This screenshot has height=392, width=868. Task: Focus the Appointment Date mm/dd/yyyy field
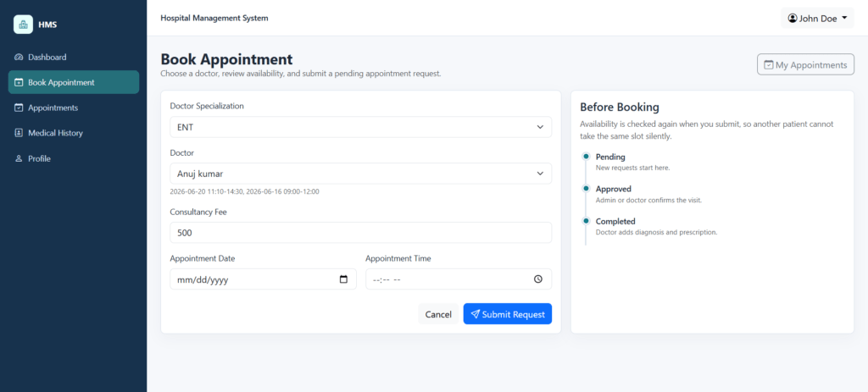[x=264, y=279]
